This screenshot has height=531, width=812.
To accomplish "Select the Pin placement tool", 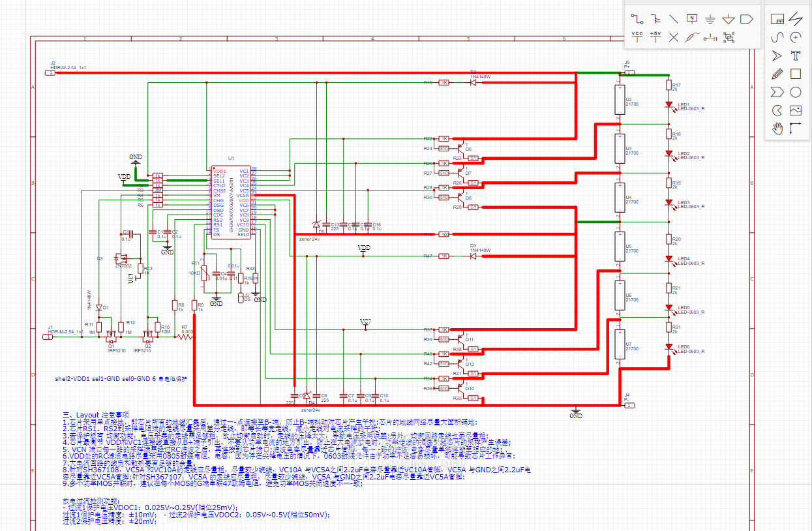I will (x=710, y=37).
